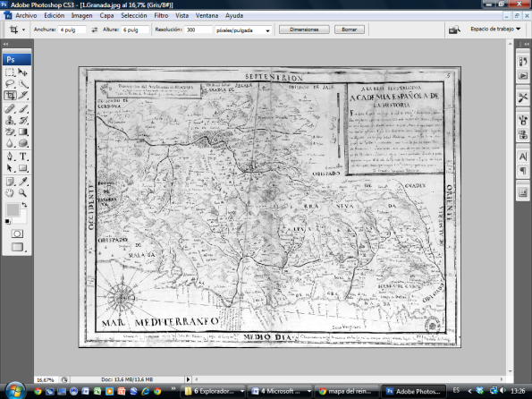The height and width of the screenshot is (399, 532).
Task: Click the 16,67% zoom level field
Action: [x=46, y=379]
